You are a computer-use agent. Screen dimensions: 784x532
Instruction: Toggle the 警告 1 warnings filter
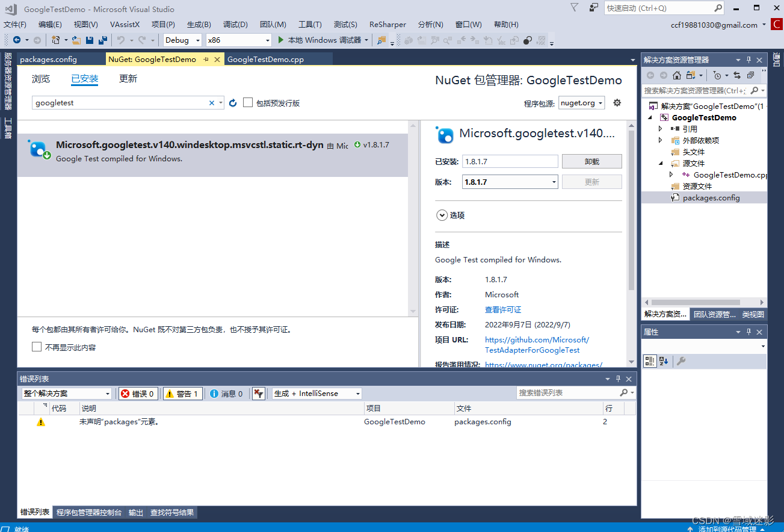point(182,394)
